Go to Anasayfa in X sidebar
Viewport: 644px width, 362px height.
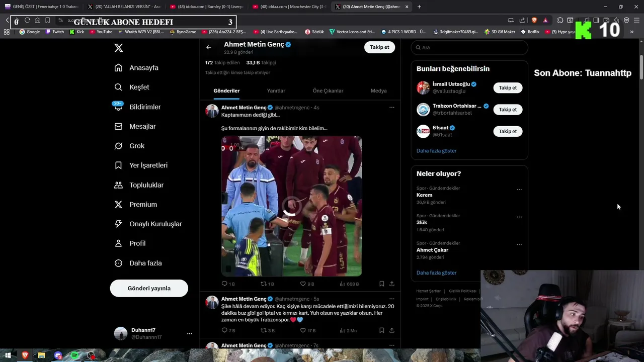point(136,68)
